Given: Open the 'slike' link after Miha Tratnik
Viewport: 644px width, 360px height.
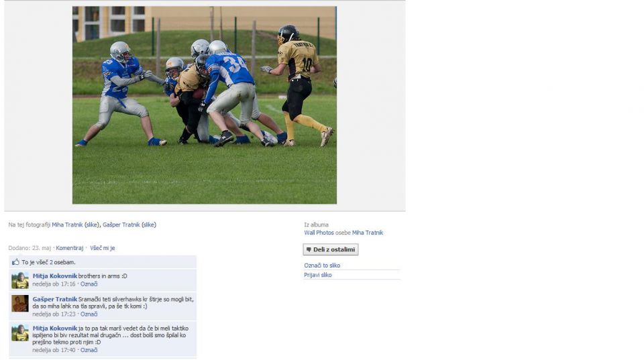Looking at the screenshot, I should 92,225.
